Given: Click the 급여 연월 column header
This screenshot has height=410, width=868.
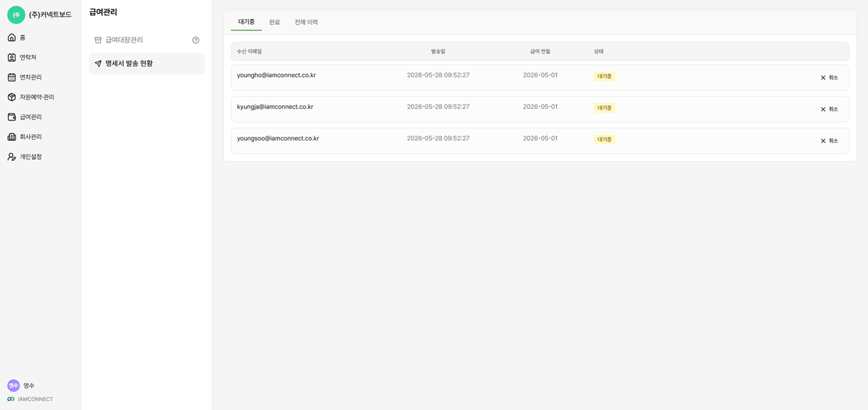Looking at the screenshot, I should (x=540, y=52).
